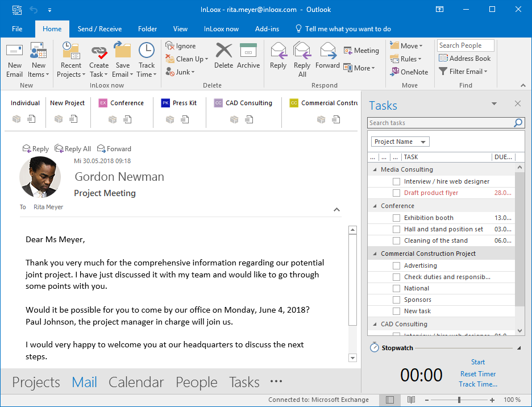Switch to Normal view in status bar
The width and height of the screenshot is (532, 407).
tap(390, 400)
